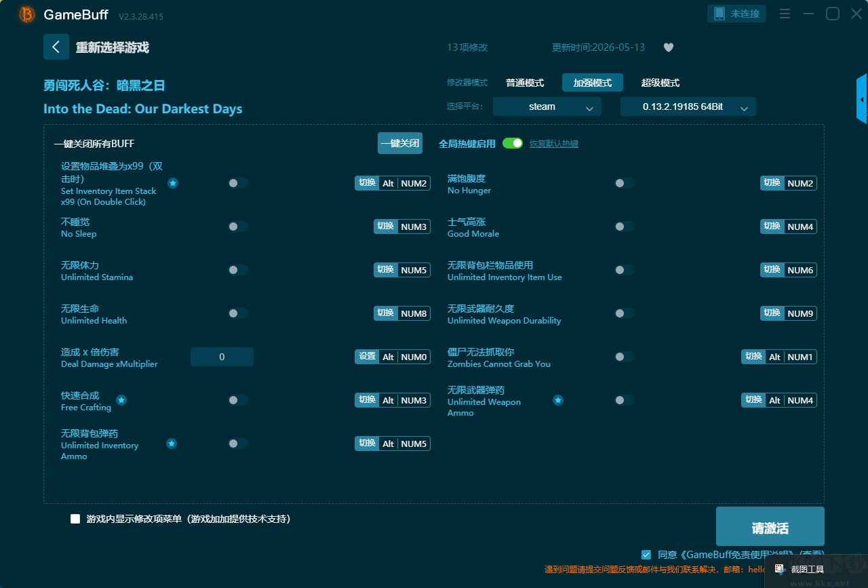Click the 查看 link for the disclaimer
Screen dimensions: 868x588
coord(812,554)
